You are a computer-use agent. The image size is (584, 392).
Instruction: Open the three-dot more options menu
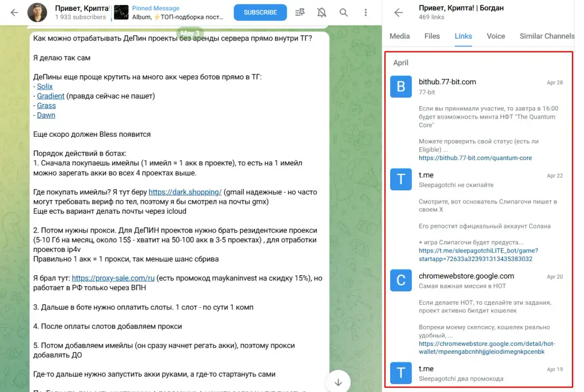366,13
